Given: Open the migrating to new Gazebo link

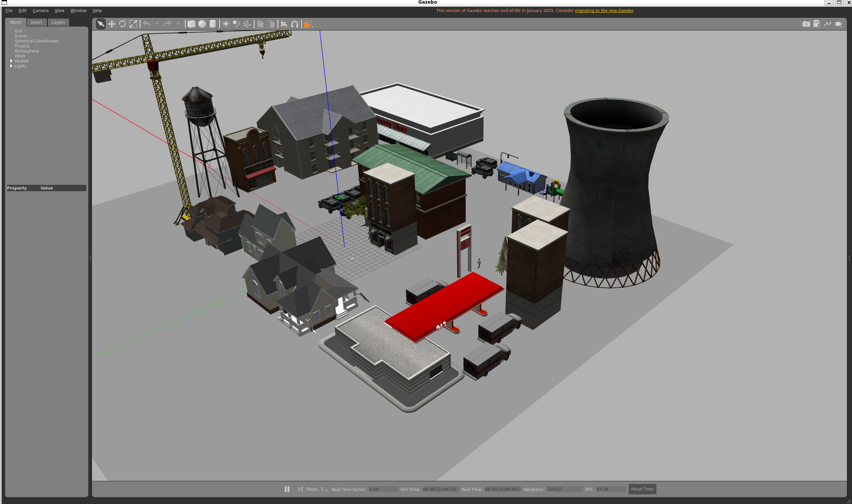Looking at the screenshot, I should tap(604, 11).
